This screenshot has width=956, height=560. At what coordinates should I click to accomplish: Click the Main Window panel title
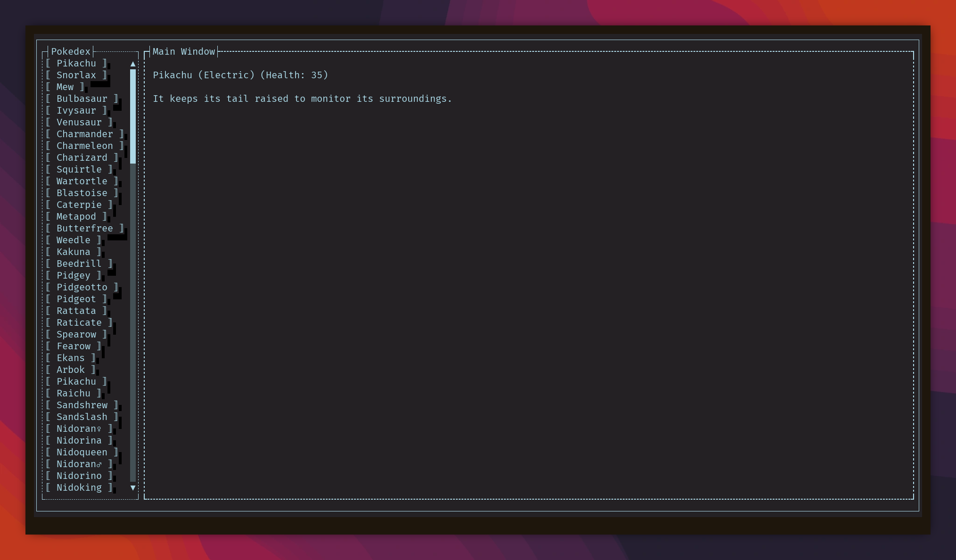[184, 52]
